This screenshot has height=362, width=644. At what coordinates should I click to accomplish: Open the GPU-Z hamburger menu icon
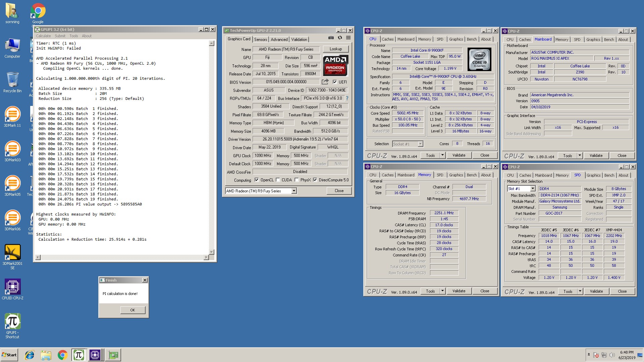point(348,38)
